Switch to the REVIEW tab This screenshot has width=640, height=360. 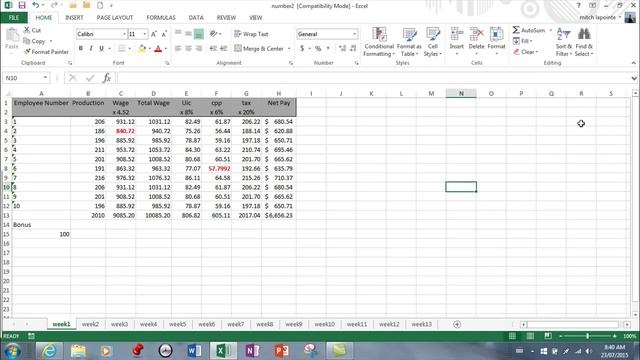[x=226, y=18]
